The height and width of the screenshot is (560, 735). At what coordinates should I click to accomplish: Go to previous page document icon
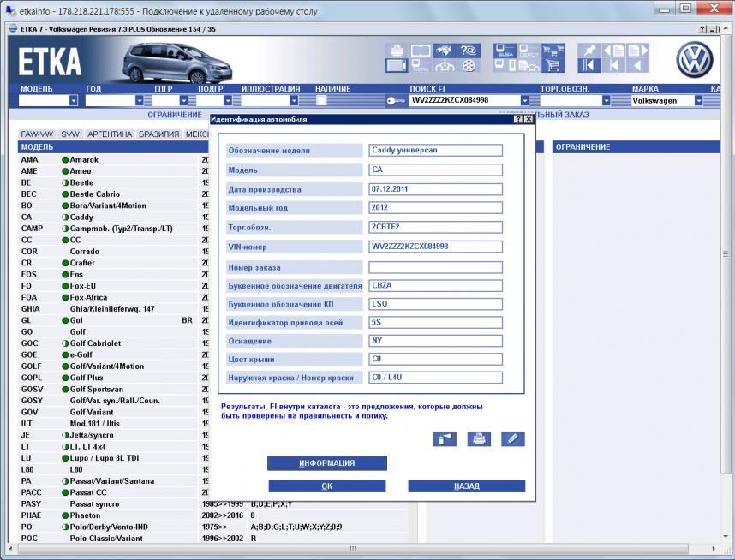[x=613, y=51]
